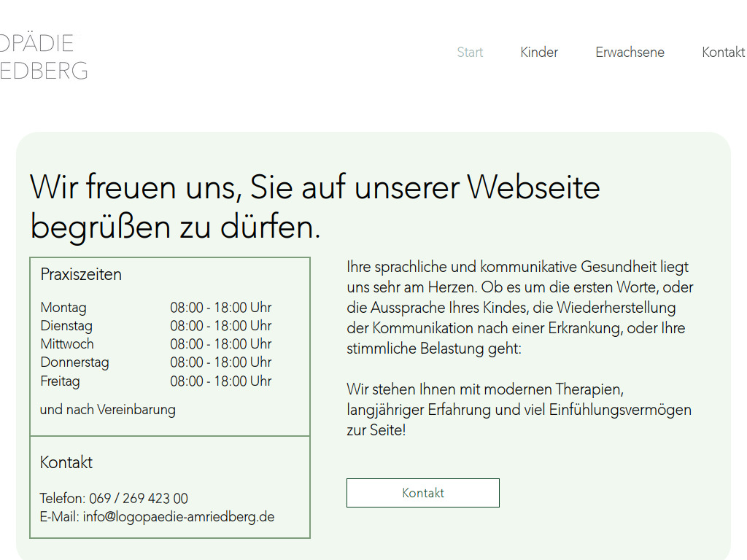Click the 'und nach Vereinbarung' text
Viewport: 747px width, 560px height.
point(107,409)
